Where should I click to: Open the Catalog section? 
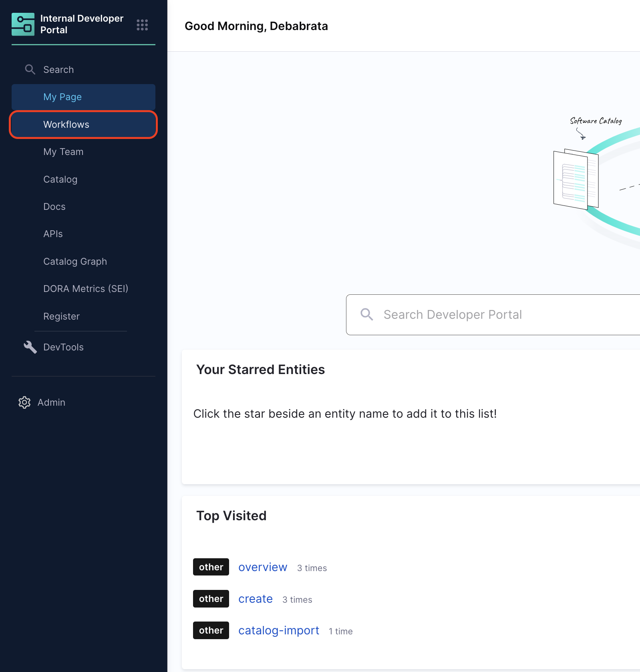[x=60, y=179]
